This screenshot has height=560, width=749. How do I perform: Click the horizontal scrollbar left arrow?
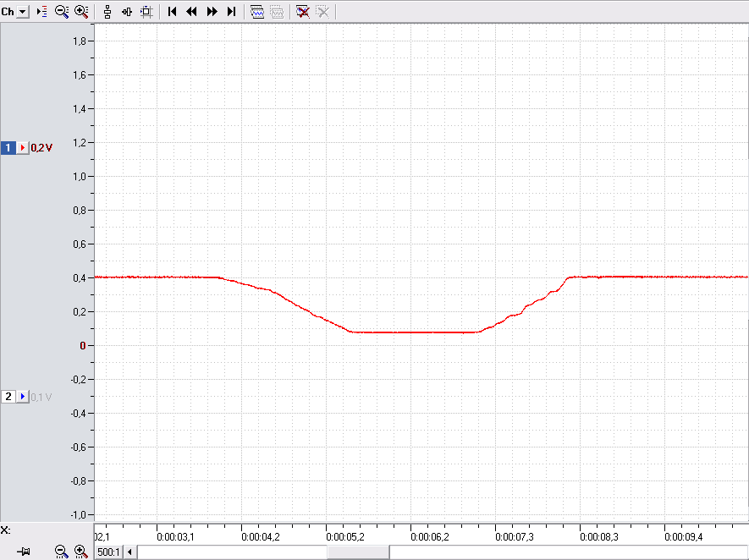pyautogui.click(x=130, y=552)
